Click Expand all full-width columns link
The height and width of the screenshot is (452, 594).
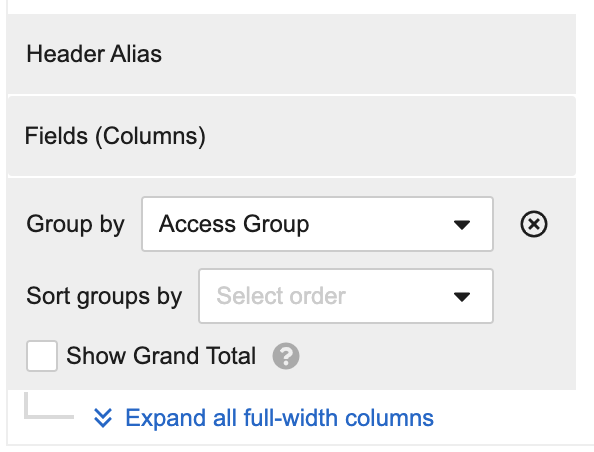280,418
